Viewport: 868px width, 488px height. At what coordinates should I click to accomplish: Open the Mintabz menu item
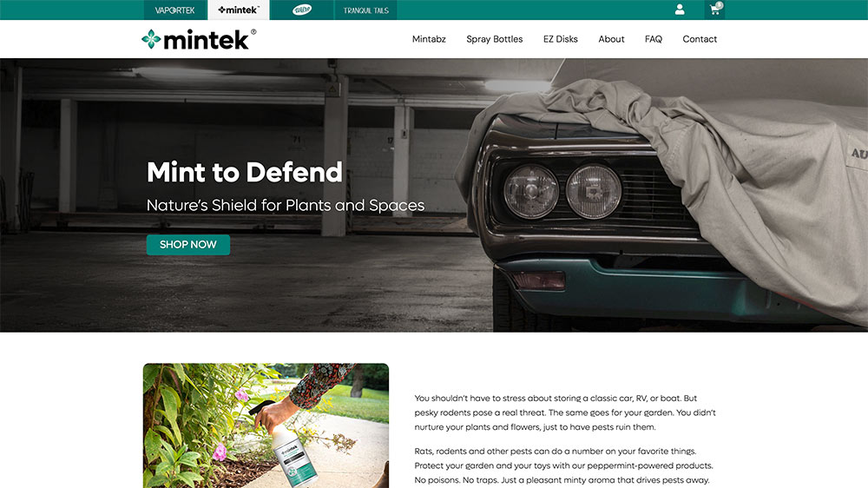[x=429, y=39]
